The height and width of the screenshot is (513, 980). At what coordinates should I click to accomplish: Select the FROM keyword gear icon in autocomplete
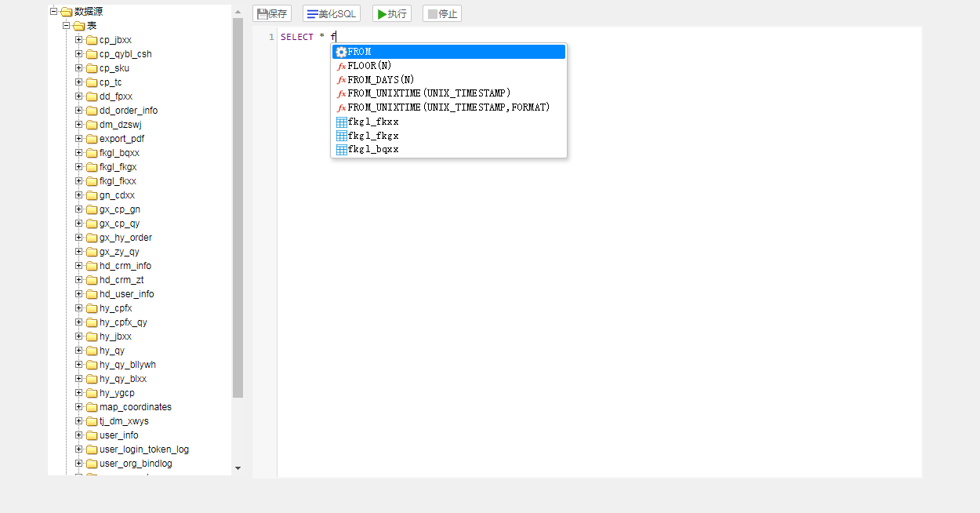(340, 51)
